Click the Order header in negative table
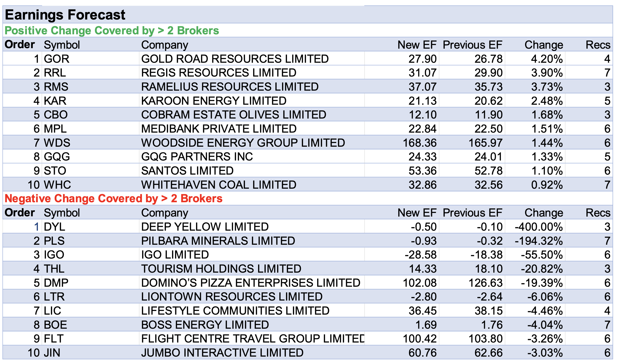The height and width of the screenshot is (364, 618). pos(20,213)
